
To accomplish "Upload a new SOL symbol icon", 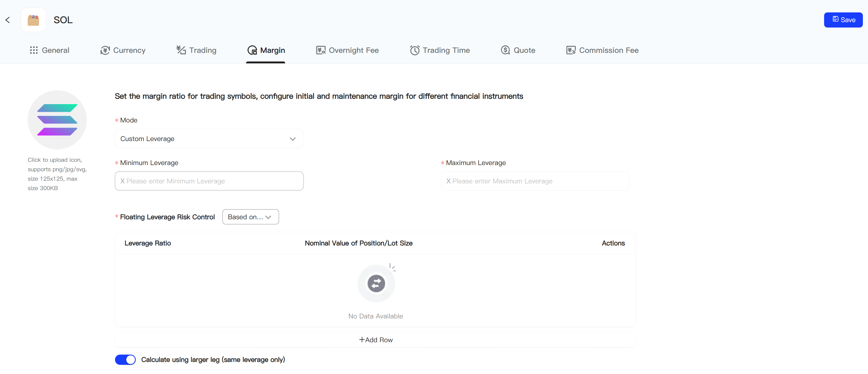I will (57, 120).
